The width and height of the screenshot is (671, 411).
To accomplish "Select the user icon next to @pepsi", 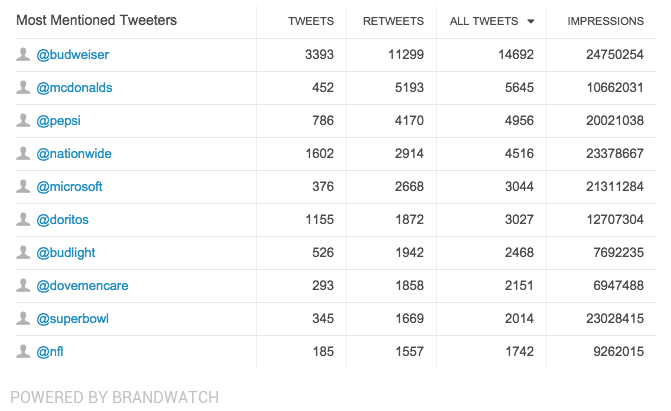I will pos(23,120).
